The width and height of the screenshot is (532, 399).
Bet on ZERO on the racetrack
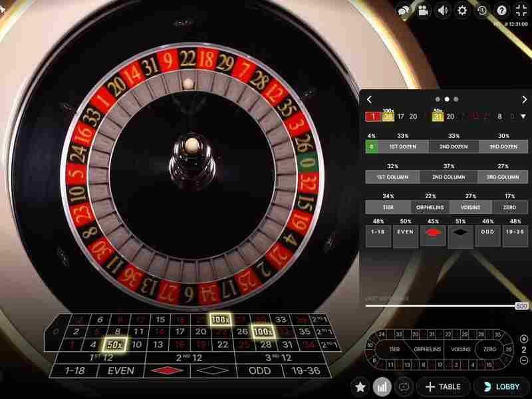pos(490,349)
